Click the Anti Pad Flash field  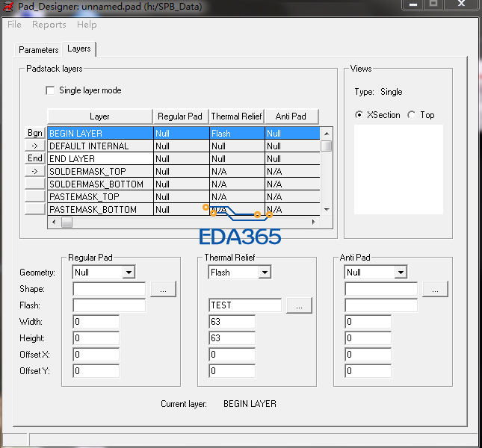[x=381, y=305]
